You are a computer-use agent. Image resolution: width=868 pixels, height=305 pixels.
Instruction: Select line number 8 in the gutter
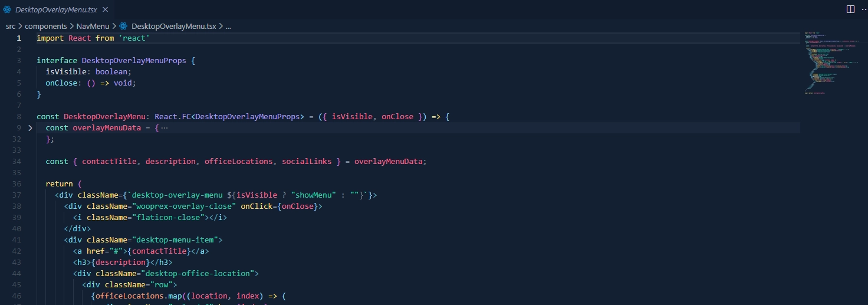click(19, 117)
